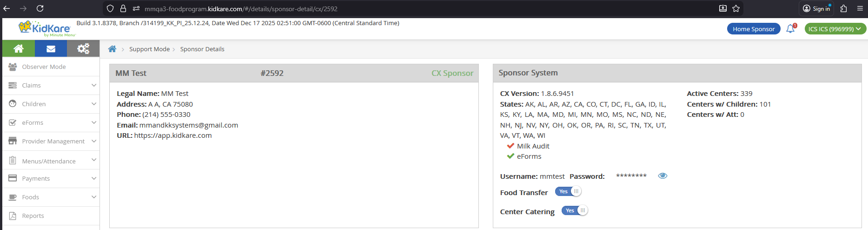Open the shield tracking protection icon

click(x=110, y=8)
